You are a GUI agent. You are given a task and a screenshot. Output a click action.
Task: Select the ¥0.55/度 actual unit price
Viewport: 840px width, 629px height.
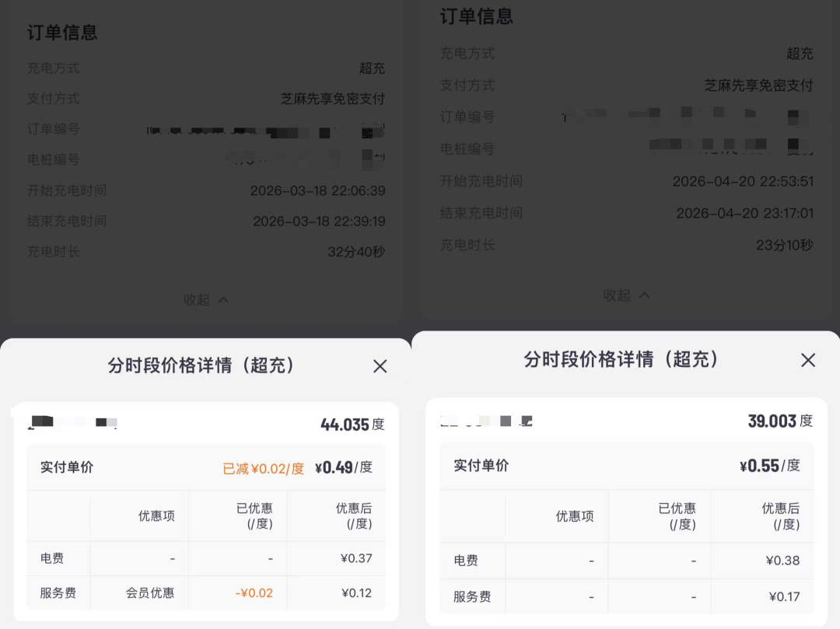[x=769, y=466]
